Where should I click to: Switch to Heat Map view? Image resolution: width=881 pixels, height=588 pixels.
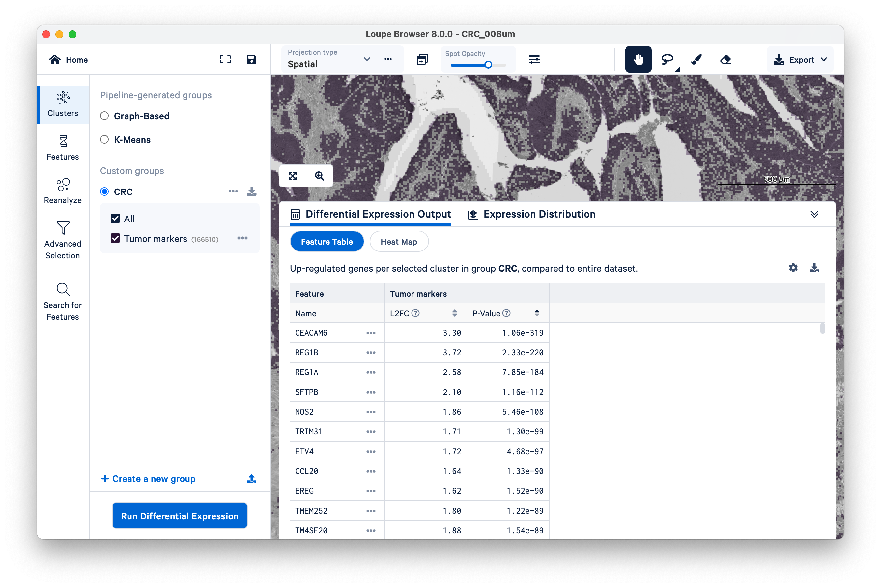tap(399, 242)
